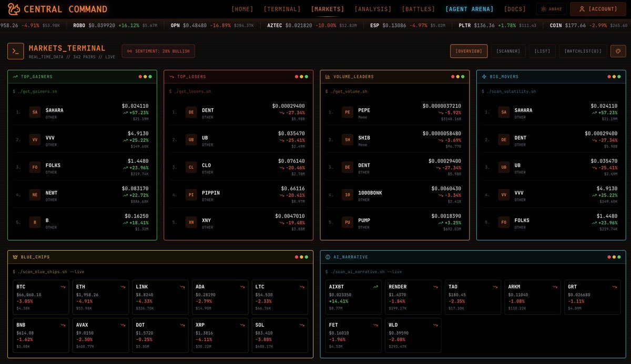Switch to the List view tab
This screenshot has height=364, width=631.
(542, 51)
